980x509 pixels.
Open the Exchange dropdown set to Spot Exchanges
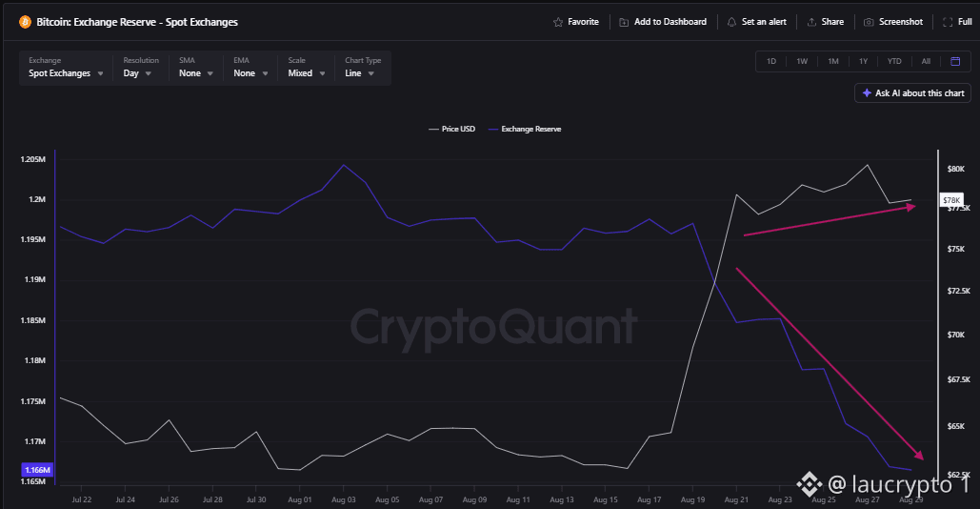67,68
